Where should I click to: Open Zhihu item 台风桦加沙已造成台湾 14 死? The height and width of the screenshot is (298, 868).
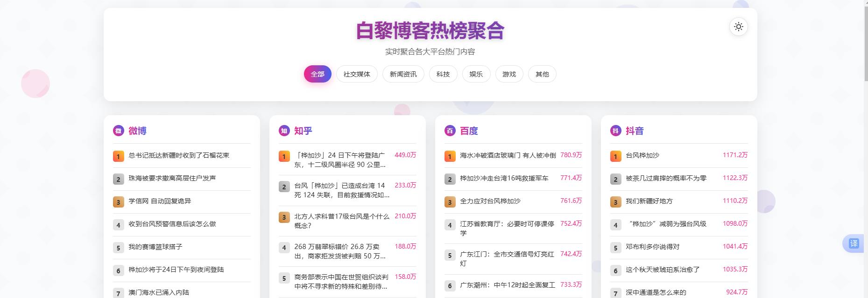coord(342,190)
